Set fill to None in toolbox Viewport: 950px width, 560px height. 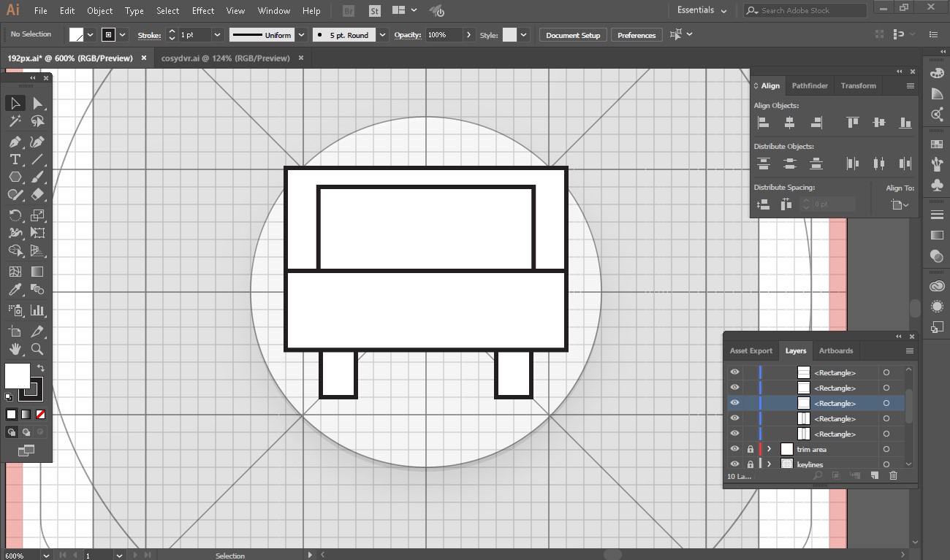point(41,415)
